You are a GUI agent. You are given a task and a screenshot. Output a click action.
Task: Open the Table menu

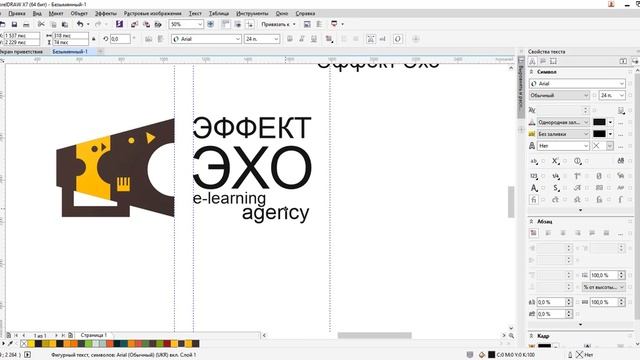(x=219, y=13)
